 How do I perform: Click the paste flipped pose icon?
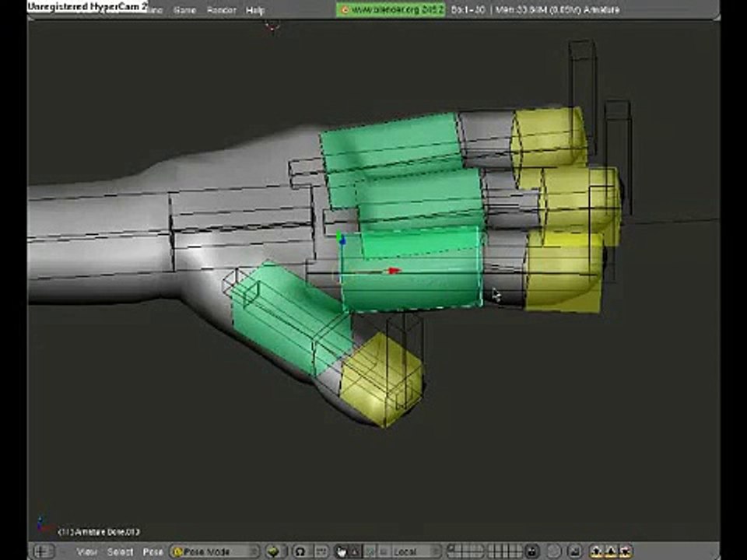[x=626, y=551]
